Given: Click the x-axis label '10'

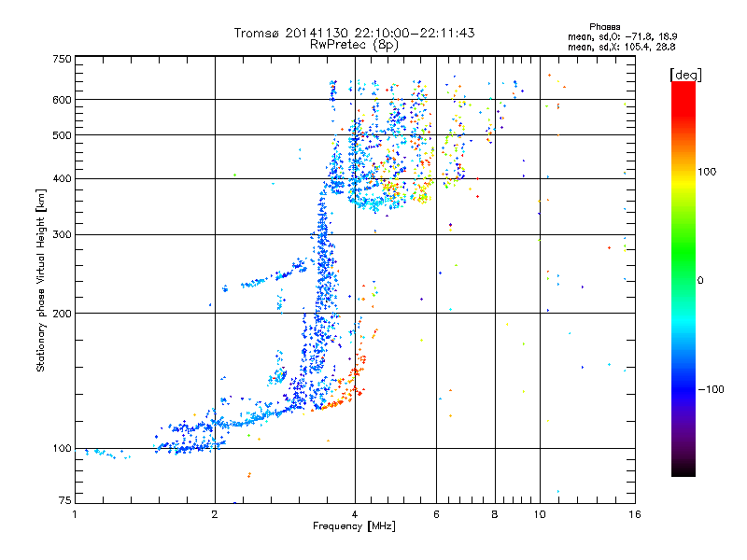Looking at the screenshot, I should tap(540, 514).
